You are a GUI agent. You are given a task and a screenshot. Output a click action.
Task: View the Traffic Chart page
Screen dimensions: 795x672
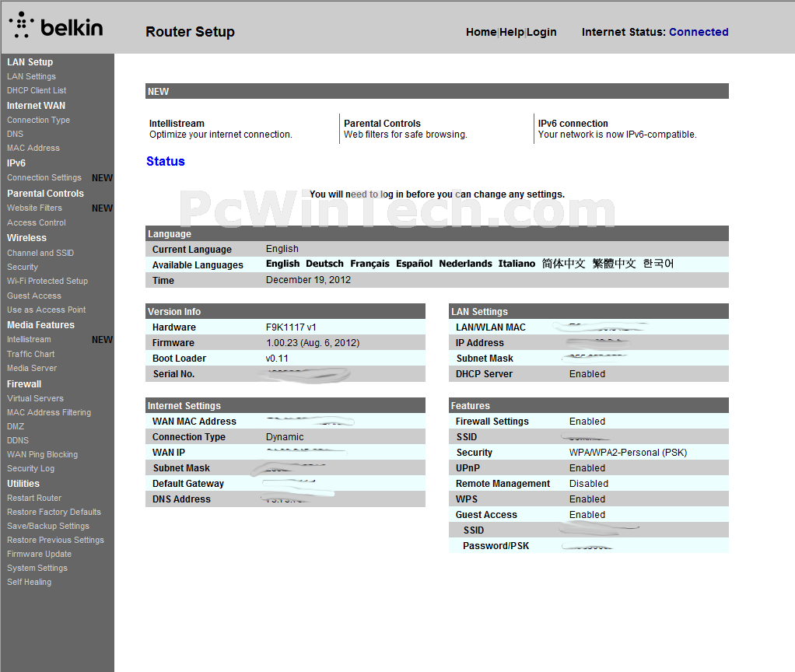pos(31,354)
